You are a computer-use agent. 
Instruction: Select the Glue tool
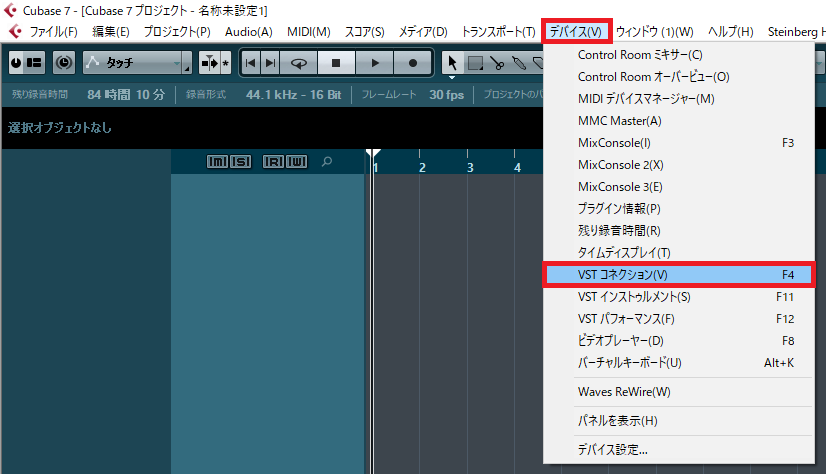519,63
